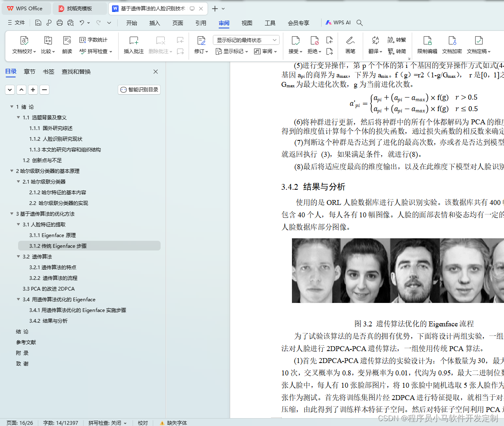
Task: Click 转简 convert to simplified Chinese
Action: tap(397, 51)
